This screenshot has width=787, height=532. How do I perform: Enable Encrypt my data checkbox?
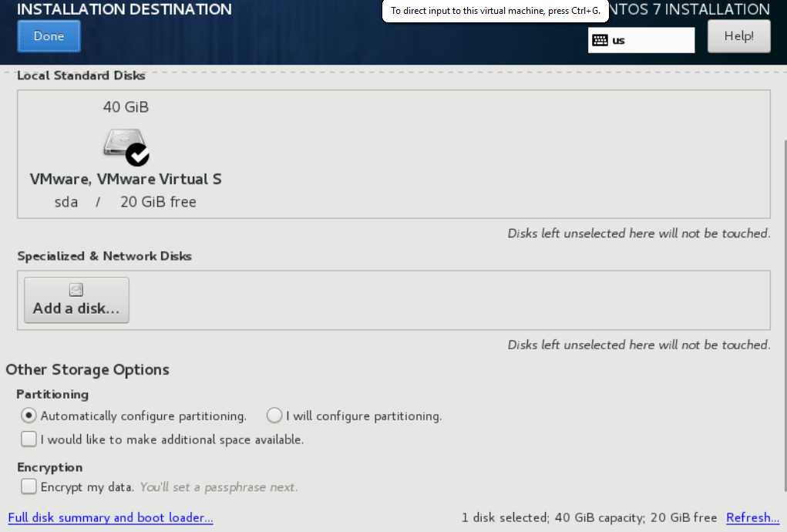(x=29, y=487)
